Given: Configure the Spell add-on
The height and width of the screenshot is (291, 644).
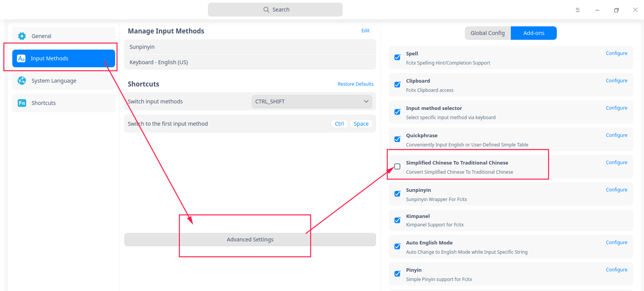Looking at the screenshot, I should point(617,53).
